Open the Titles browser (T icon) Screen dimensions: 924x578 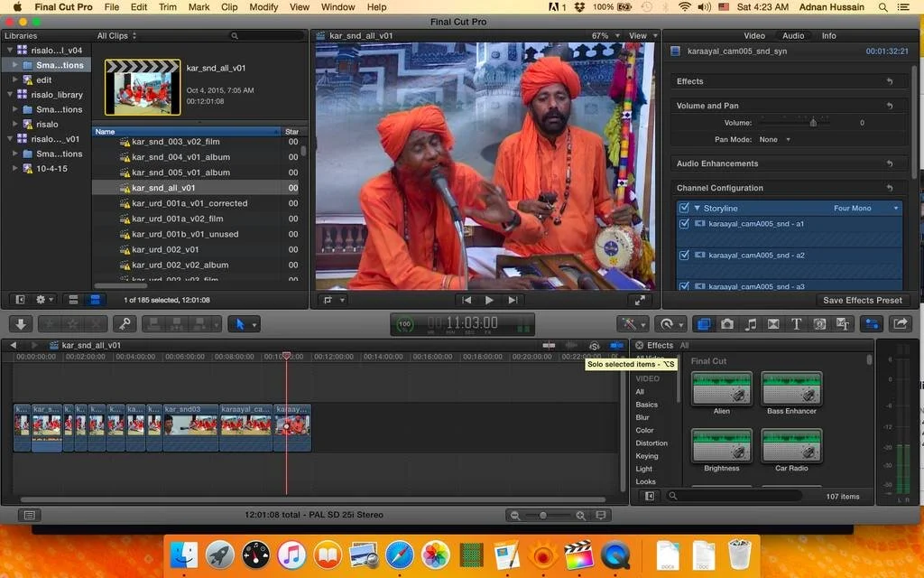(796, 324)
